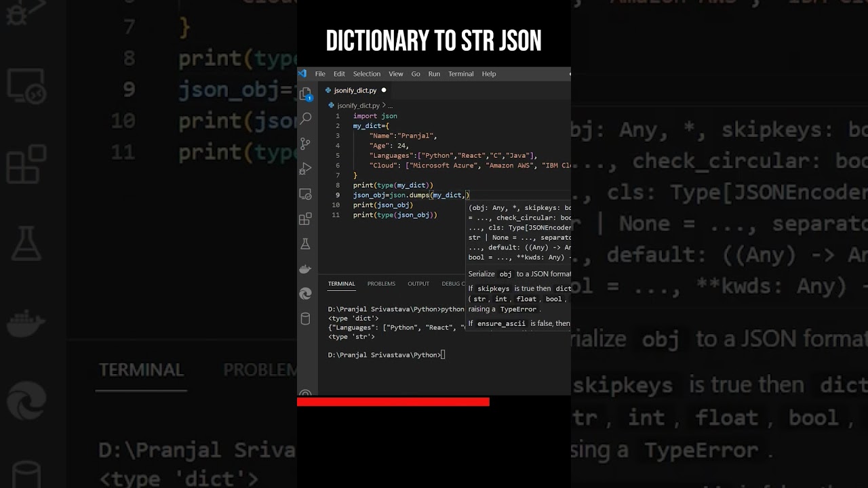Focus the terminal prompt cursor
This screenshot has width=868, height=488.
[x=443, y=355]
